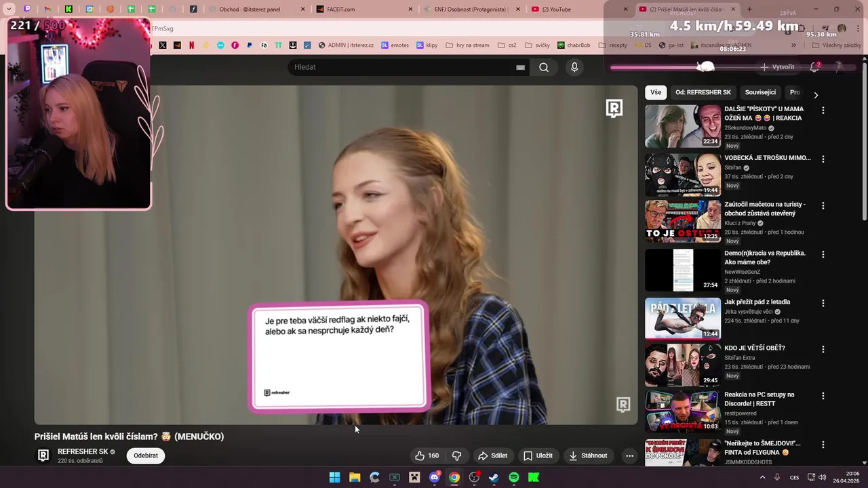
Task: Click the REFRESHER SK channel avatar
Action: click(43, 455)
